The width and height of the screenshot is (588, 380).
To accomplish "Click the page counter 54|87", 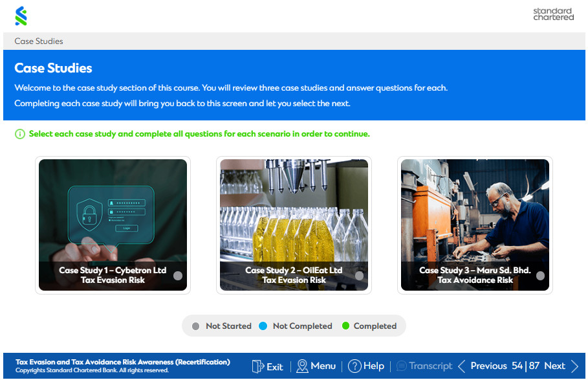I will click(x=525, y=366).
